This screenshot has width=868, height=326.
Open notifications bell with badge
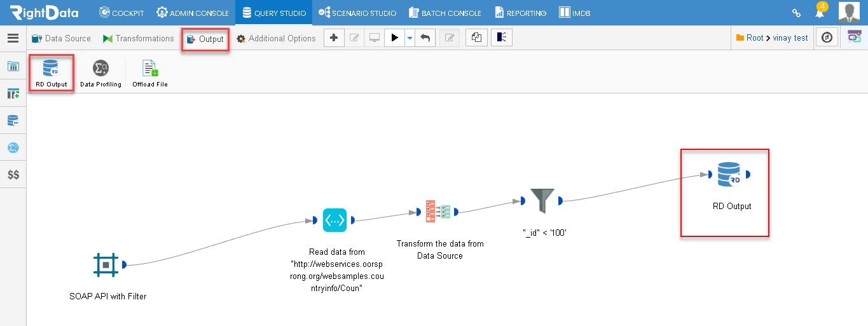pyautogui.click(x=820, y=12)
